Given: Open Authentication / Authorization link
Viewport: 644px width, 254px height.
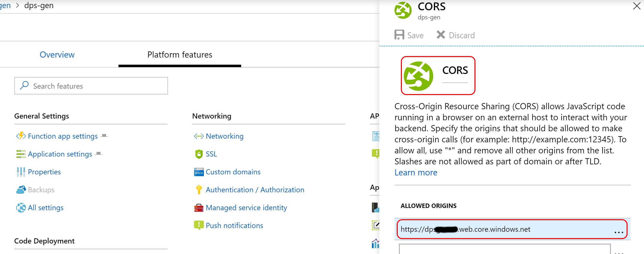Looking at the screenshot, I should click(x=255, y=190).
